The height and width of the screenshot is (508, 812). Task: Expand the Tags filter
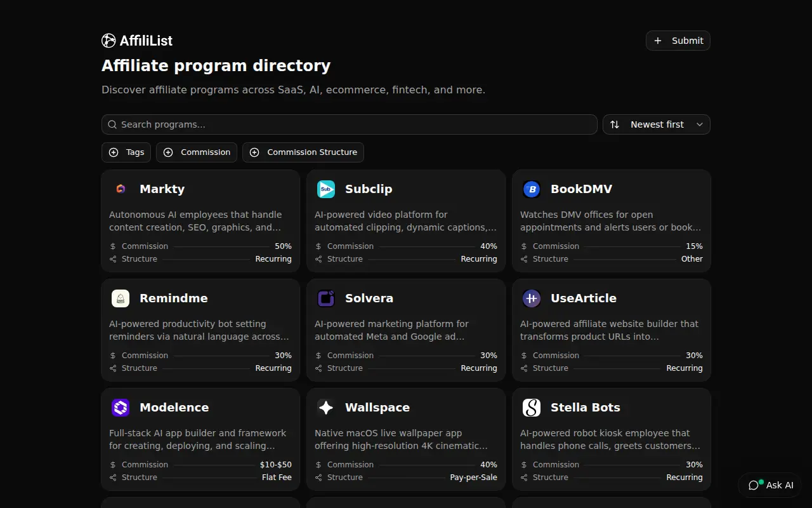point(126,152)
